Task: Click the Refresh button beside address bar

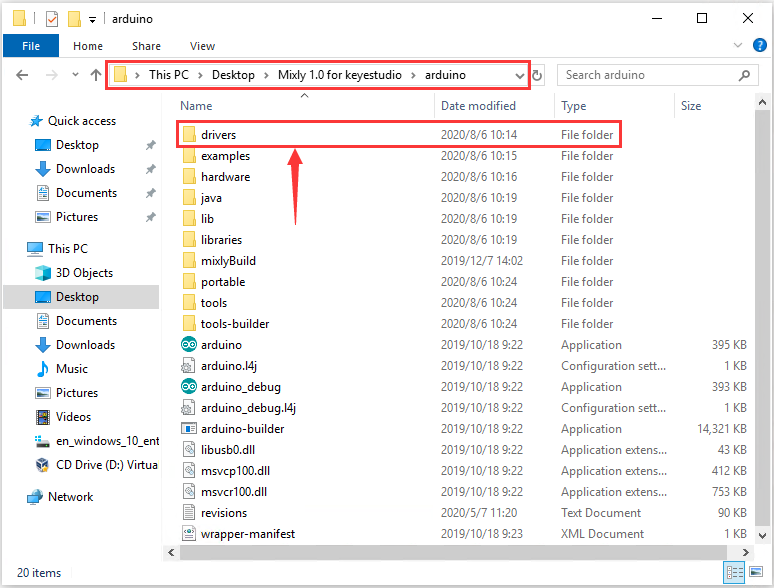Action: 537,75
